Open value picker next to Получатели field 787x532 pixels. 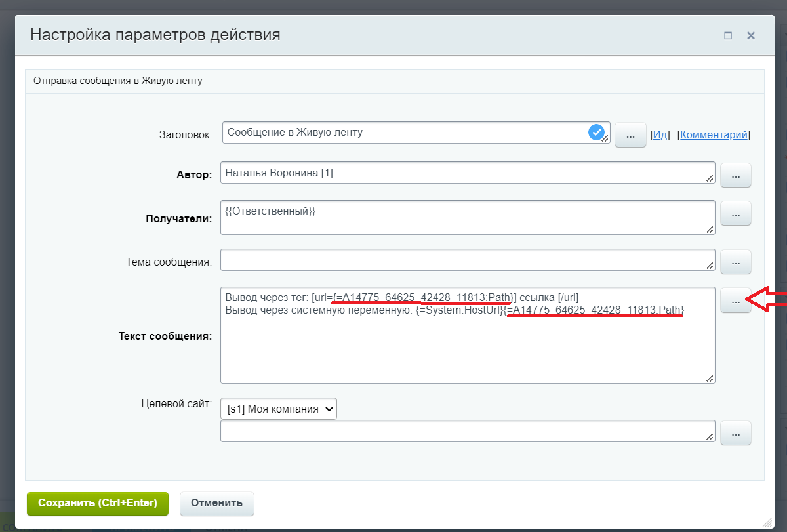click(735, 214)
